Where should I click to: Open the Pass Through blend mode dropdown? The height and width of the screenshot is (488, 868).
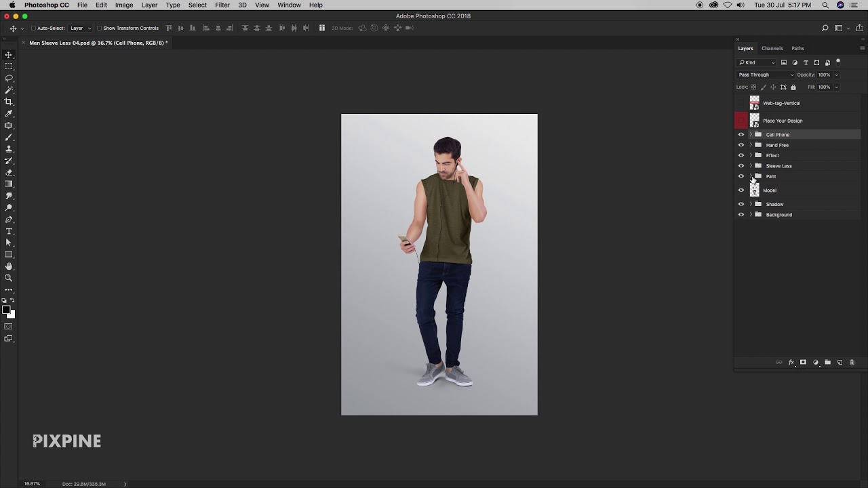point(765,75)
